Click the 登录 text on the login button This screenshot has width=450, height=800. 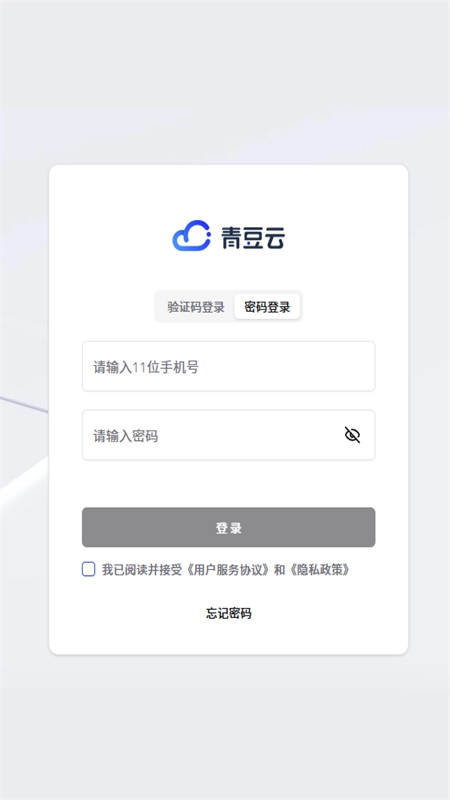point(229,528)
